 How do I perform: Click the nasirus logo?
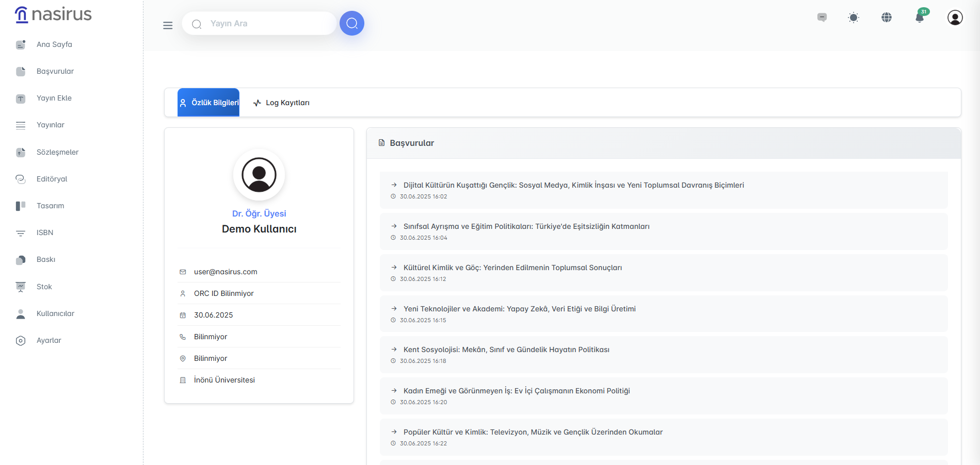pos(53,14)
